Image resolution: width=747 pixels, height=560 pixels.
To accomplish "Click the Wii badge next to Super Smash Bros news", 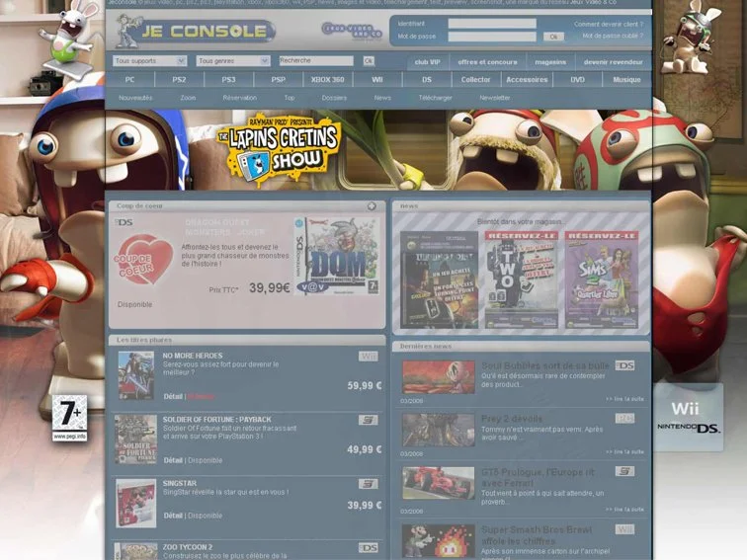I will [x=624, y=529].
